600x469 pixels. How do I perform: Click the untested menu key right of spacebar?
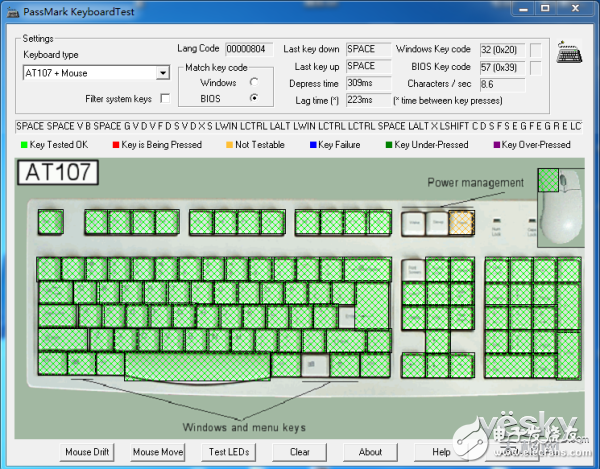(x=315, y=365)
